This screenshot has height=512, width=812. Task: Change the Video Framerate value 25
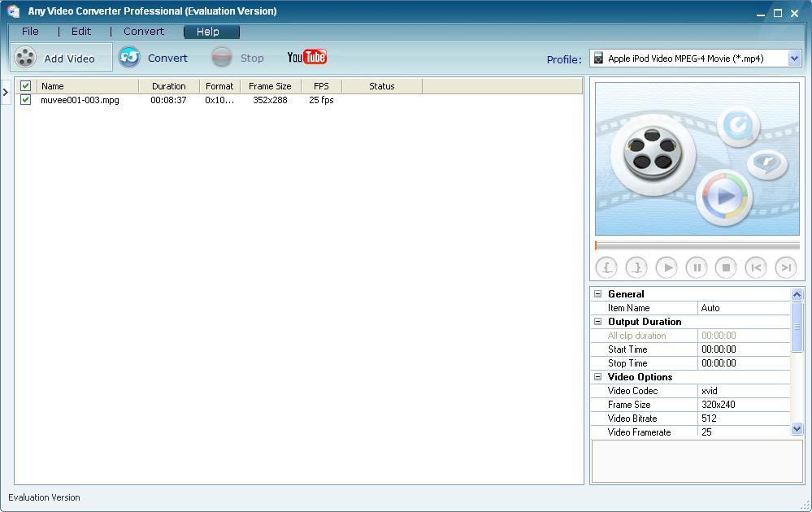click(x=744, y=432)
